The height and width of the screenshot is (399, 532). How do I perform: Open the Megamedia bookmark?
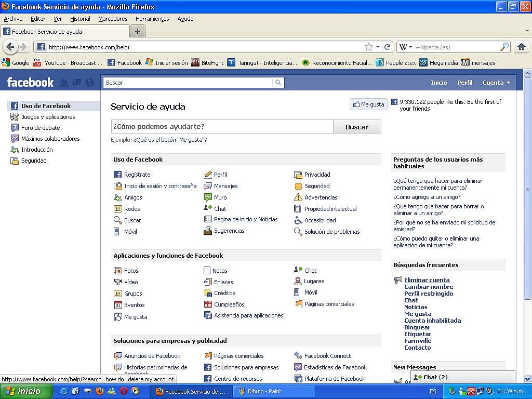(x=438, y=62)
